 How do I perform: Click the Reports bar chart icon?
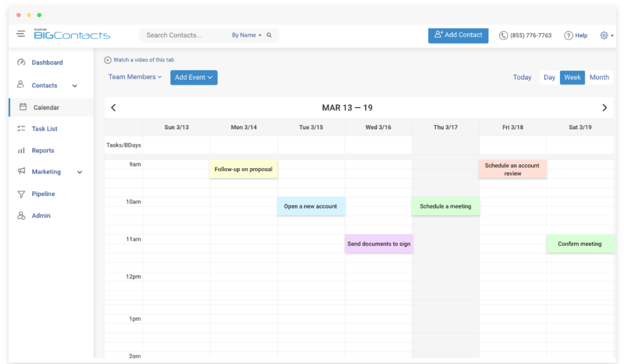pyautogui.click(x=21, y=151)
